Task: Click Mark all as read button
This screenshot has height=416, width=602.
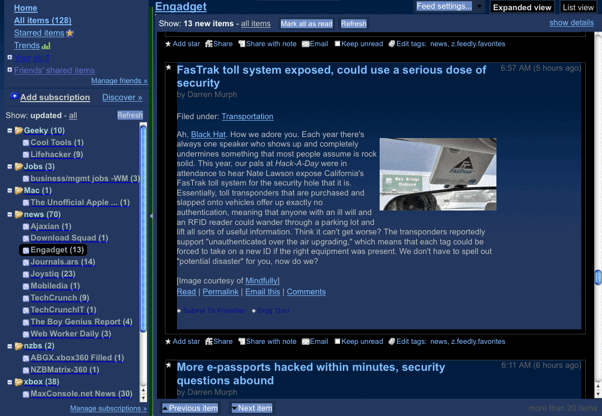Action: [306, 24]
